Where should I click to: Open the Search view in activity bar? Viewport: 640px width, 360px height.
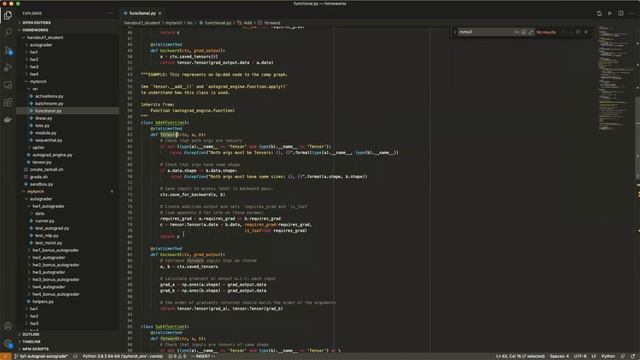8,32
